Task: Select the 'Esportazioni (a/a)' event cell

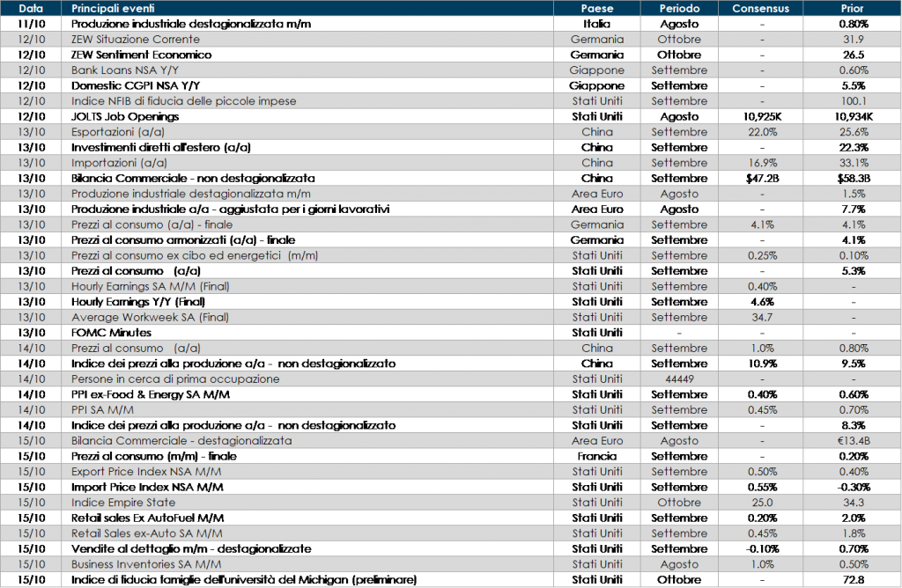Action: tap(117, 132)
